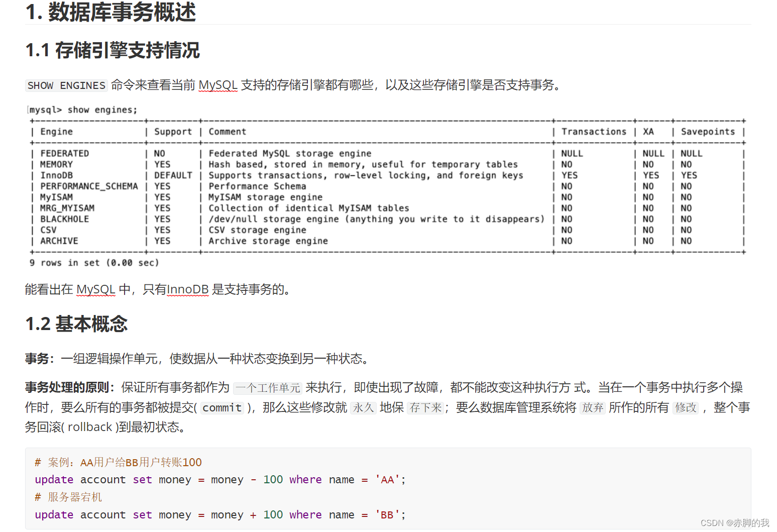
Task: Click the 'Support' column header
Action: coord(173,132)
